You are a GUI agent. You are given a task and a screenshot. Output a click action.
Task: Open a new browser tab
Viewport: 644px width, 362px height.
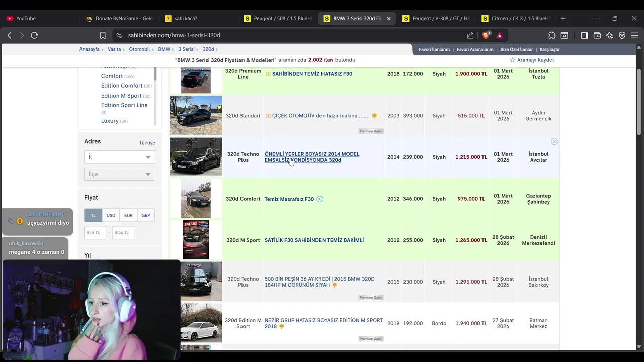[x=563, y=18]
